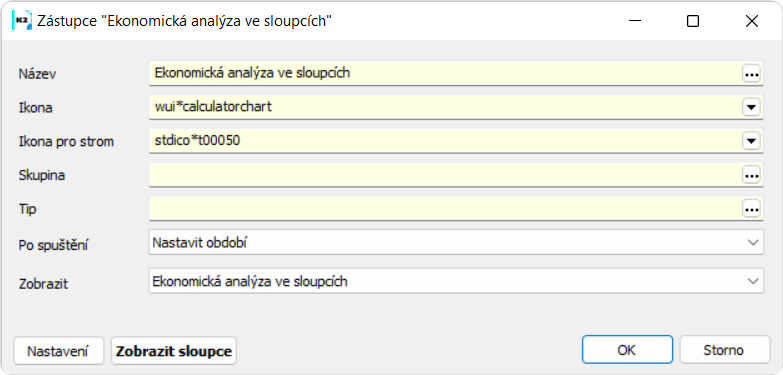783x375 pixels.
Task: Click into the Název text field
Action: click(x=444, y=73)
